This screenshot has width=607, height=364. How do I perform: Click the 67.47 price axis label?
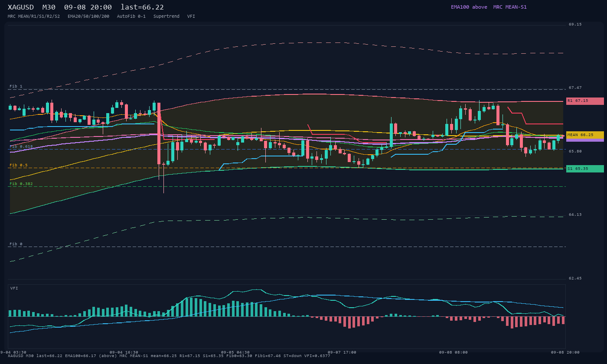pyautogui.click(x=575, y=88)
